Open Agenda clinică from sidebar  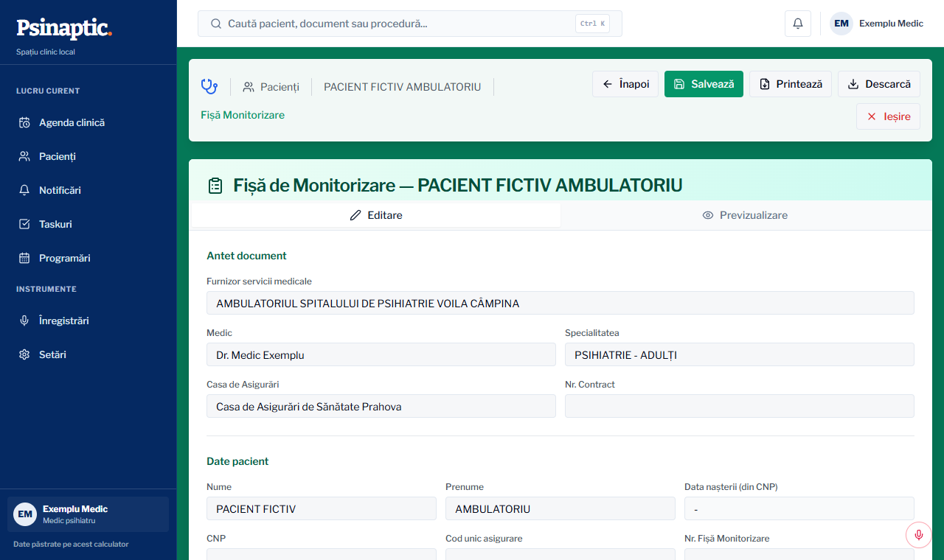point(88,122)
